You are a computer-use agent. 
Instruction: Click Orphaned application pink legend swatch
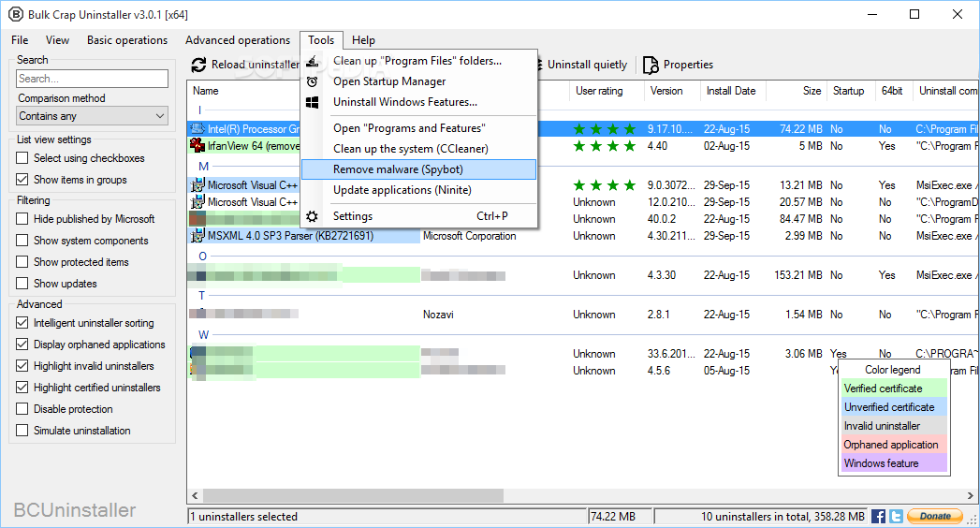[895, 445]
